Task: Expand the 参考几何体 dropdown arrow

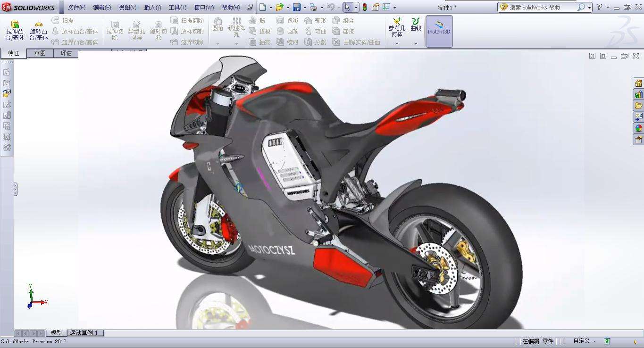Action: pos(397,44)
